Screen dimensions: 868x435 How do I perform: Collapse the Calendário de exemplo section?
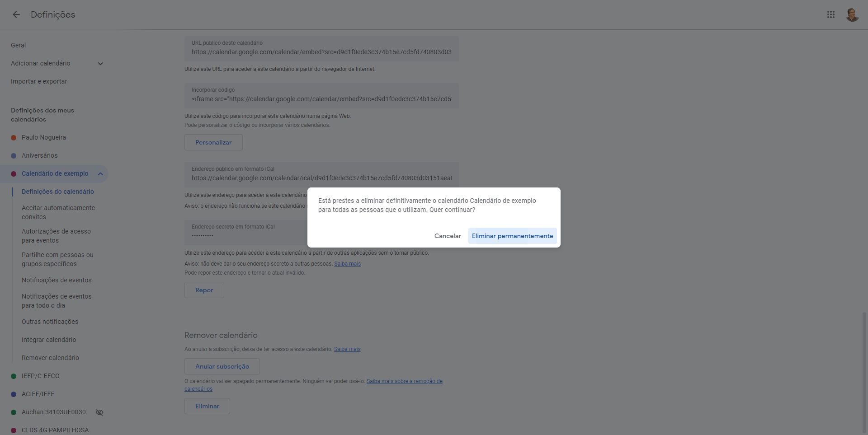tap(100, 174)
